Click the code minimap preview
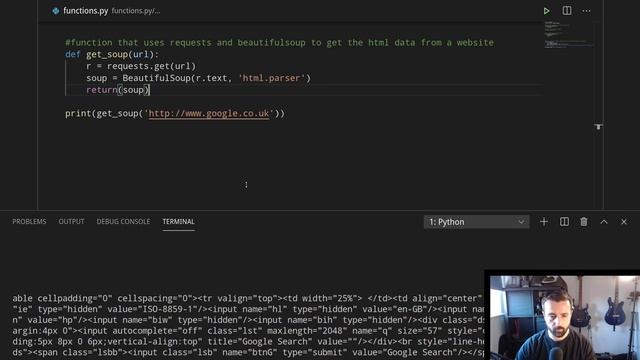Viewport: 640px width, 360px height. pos(568,34)
